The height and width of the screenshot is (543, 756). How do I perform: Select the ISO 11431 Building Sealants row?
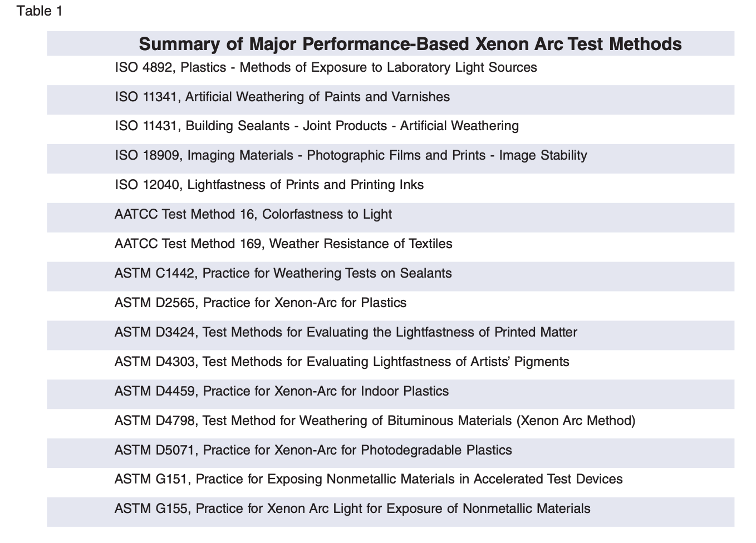pos(317,126)
